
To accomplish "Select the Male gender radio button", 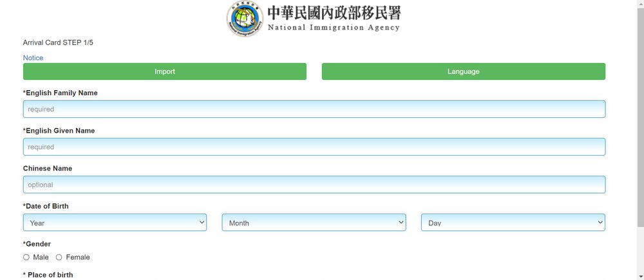I will (26, 257).
